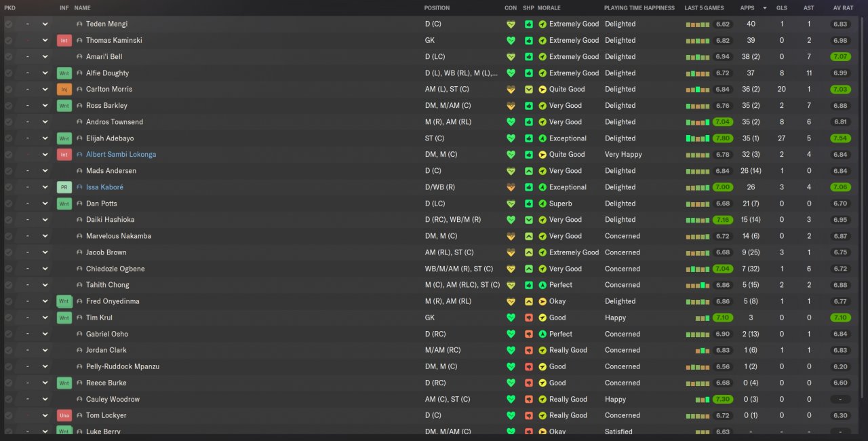Open the position dropdown for Carlton Morris
This screenshot has width=868, height=441.
click(x=45, y=89)
